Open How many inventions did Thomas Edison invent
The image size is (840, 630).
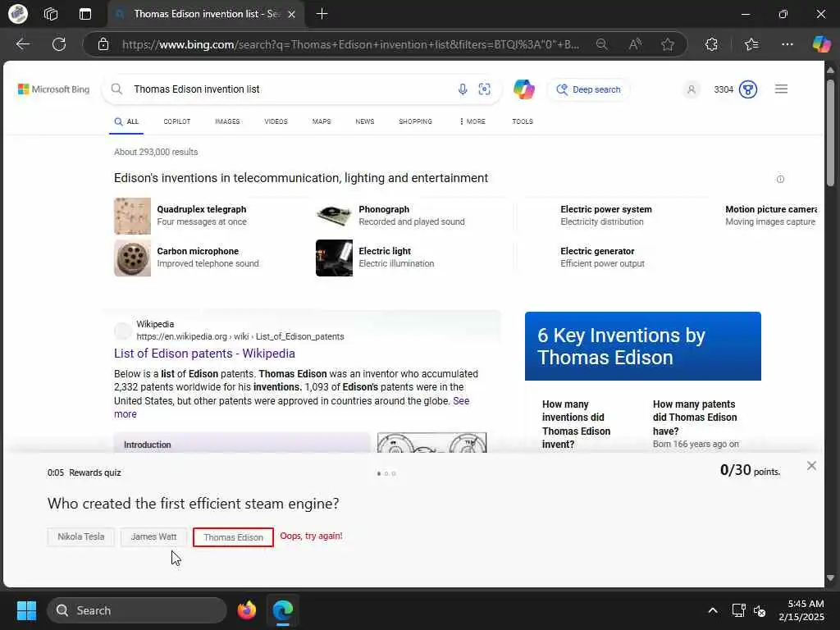(x=576, y=424)
